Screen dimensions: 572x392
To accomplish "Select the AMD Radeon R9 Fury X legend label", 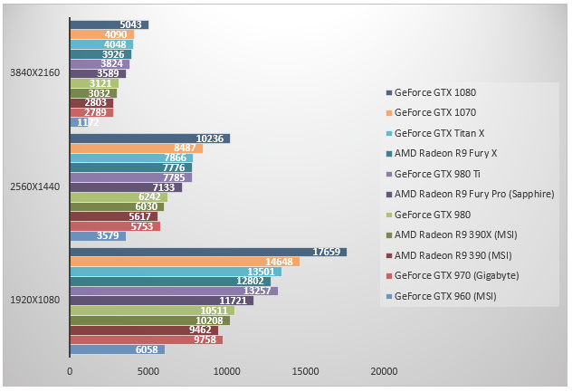I will [445, 153].
